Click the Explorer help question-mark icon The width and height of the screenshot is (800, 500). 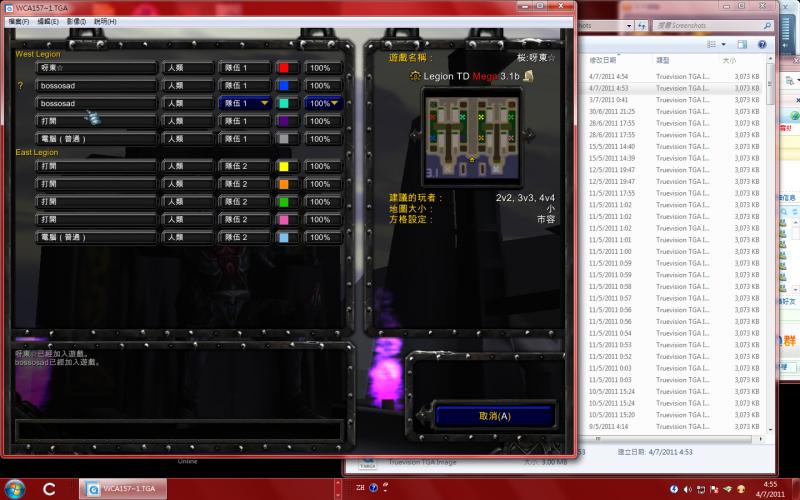tap(762, 44)
